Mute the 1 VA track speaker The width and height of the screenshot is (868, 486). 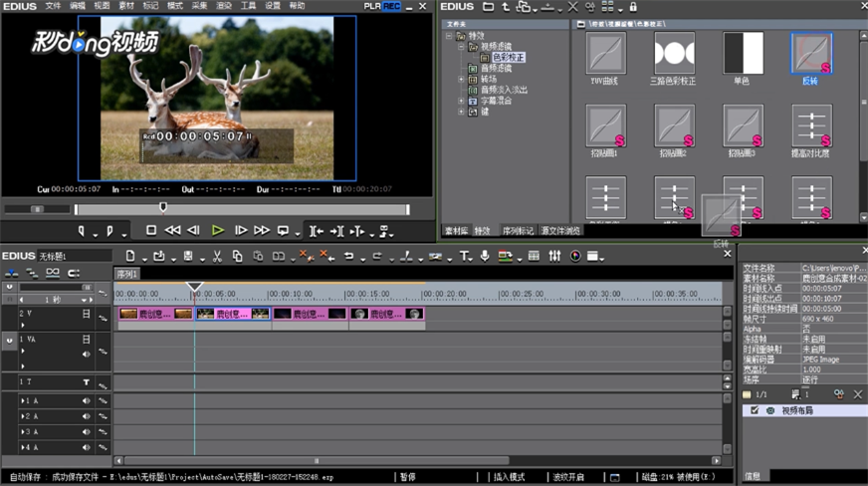tap(87, 355)
